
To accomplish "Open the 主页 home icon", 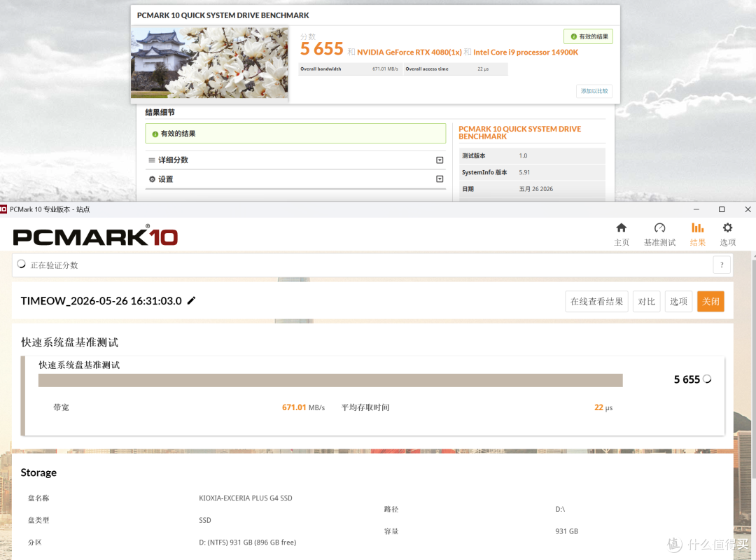I will (x=621, y=227).
